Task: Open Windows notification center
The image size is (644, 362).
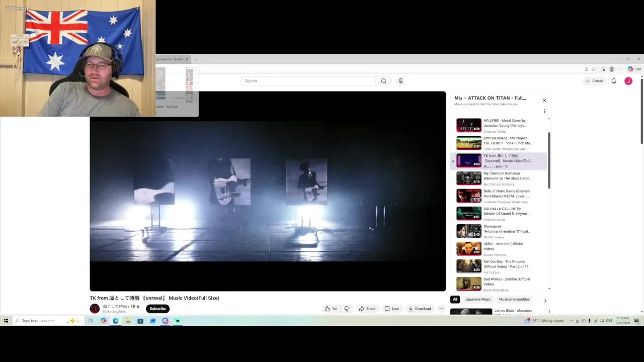Action: tap(636, 321)
